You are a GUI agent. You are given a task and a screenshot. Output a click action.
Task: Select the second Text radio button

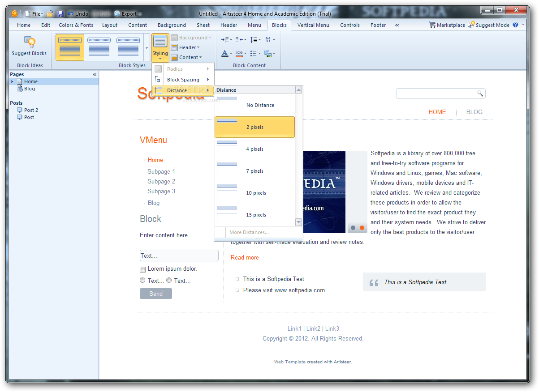point(169,281)
